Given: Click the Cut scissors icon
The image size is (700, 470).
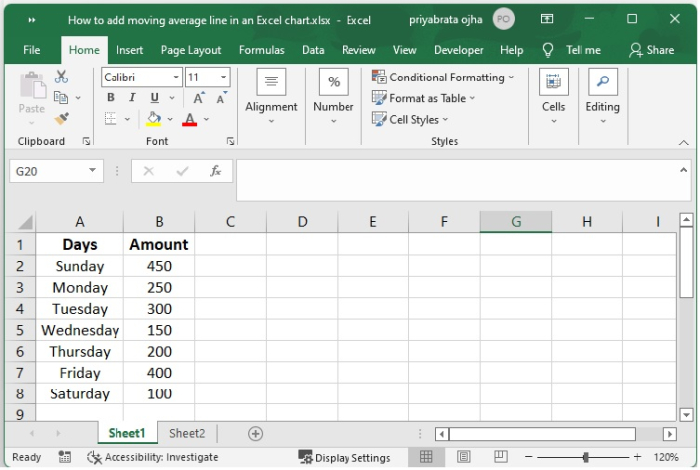Looking at the screenshot, I should pos(62,77).
